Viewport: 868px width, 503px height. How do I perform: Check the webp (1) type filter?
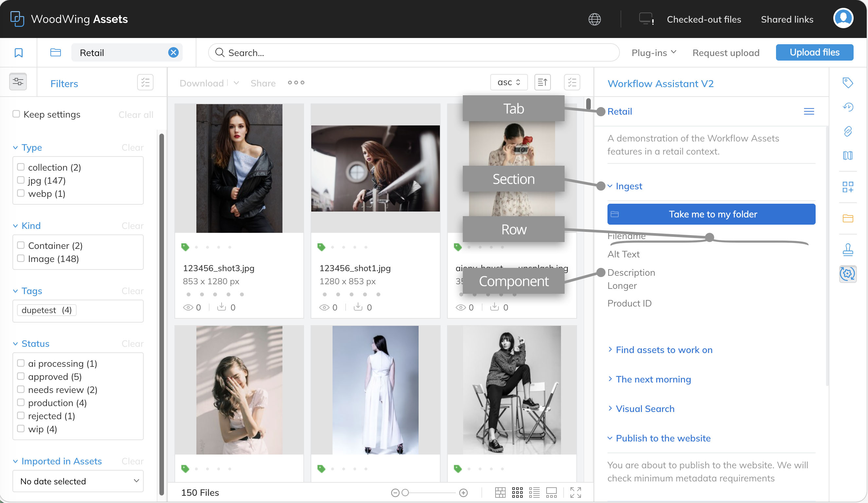21,193
